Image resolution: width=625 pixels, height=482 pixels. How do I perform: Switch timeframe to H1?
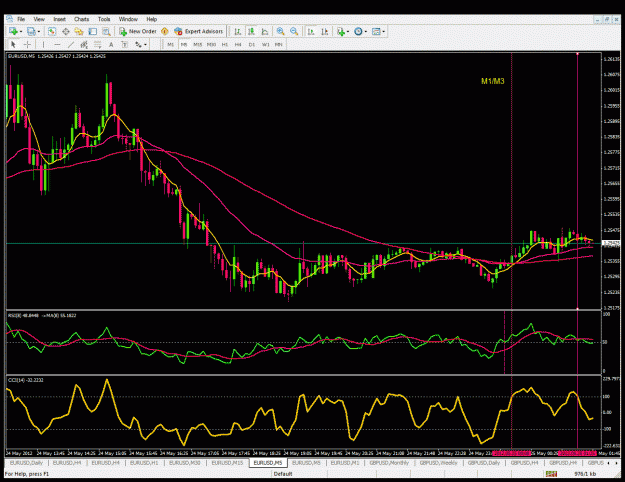click(x=225, y=45)
